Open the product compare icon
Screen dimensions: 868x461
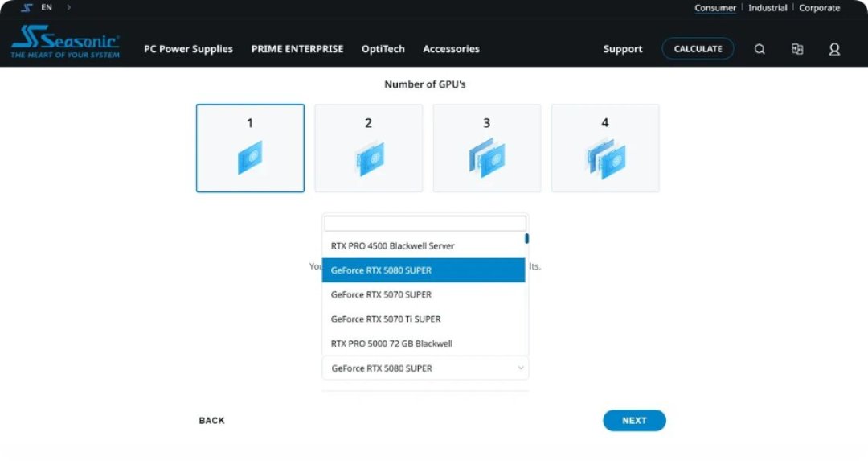click(x=797, y=49)
